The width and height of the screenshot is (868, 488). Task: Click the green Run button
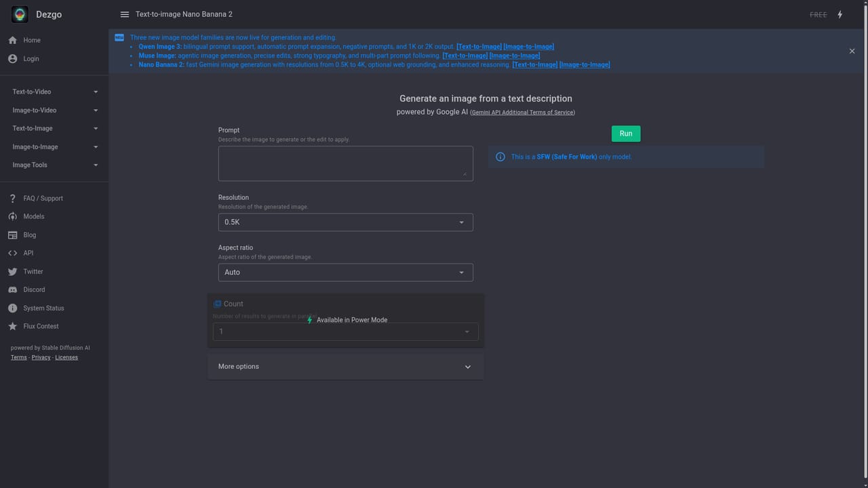pyautogui.click(x=626, y=134)
